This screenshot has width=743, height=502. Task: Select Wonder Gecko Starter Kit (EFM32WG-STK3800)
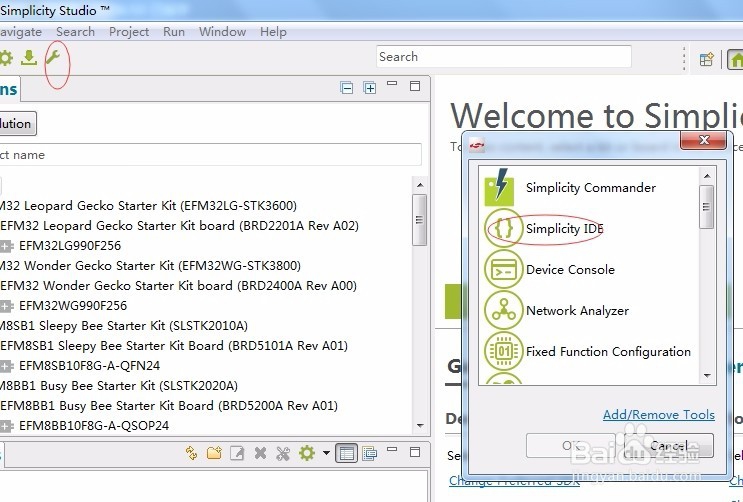(x=150, y=265)
